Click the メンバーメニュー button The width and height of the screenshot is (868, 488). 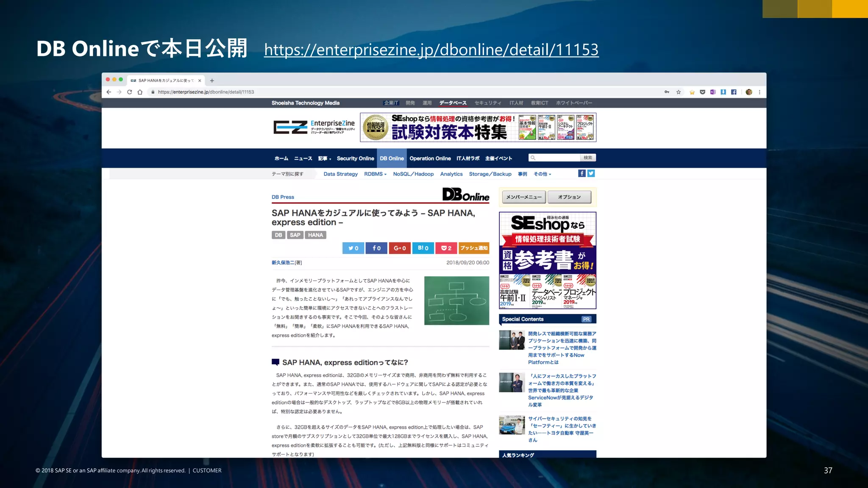click(524, 197)
